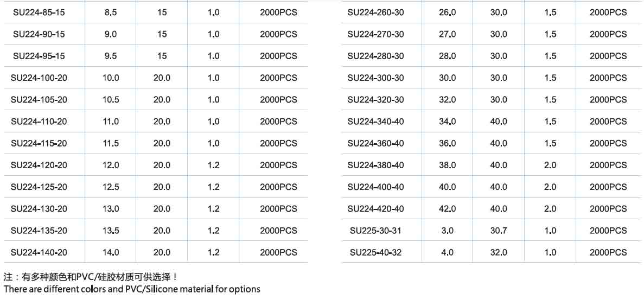Click the SU224-300-30 part number
The width and height of the screenshot is (644, 299).
(x=375, y=78)
